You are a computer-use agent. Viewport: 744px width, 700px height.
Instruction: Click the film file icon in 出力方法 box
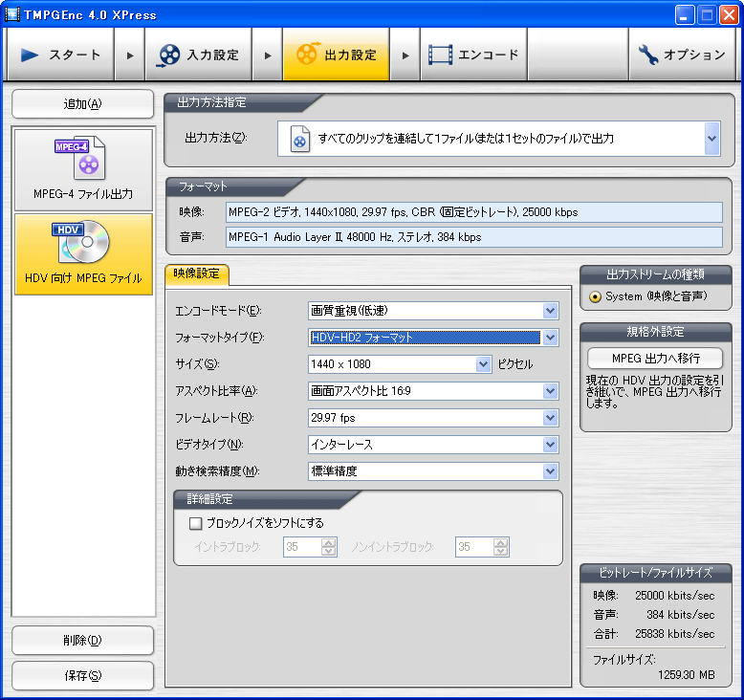tap(300, 139)
